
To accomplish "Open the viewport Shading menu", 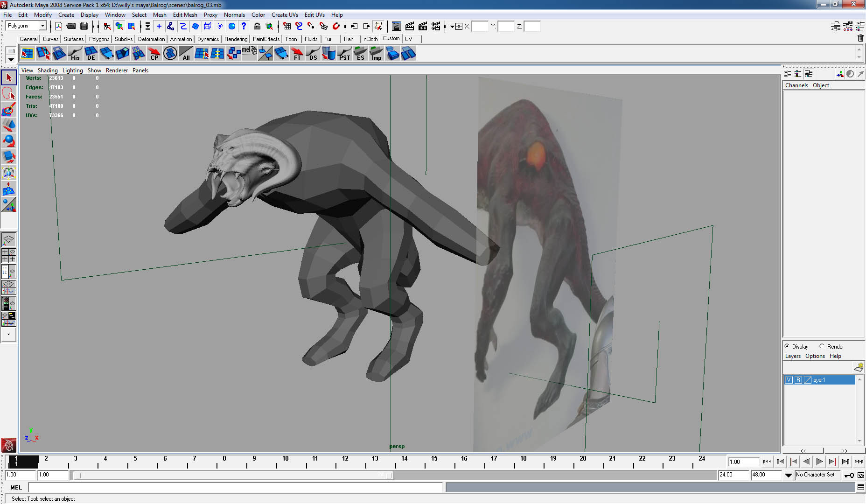I will coord(48,70).
